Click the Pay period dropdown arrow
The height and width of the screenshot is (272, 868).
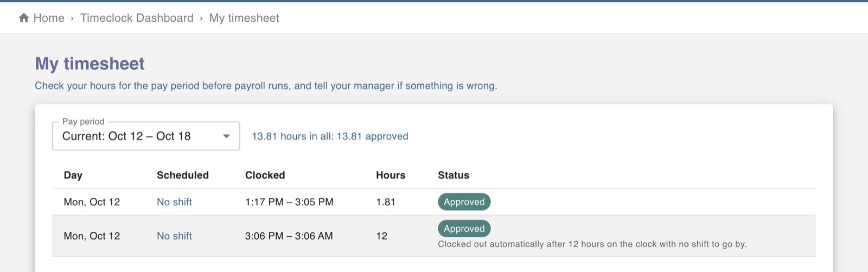(227, 136)
